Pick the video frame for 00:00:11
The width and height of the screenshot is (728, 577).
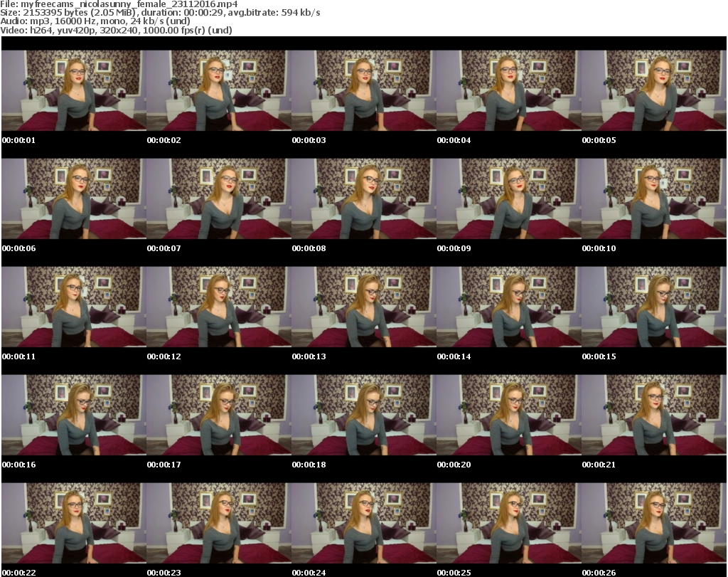[x=74, y=307]
